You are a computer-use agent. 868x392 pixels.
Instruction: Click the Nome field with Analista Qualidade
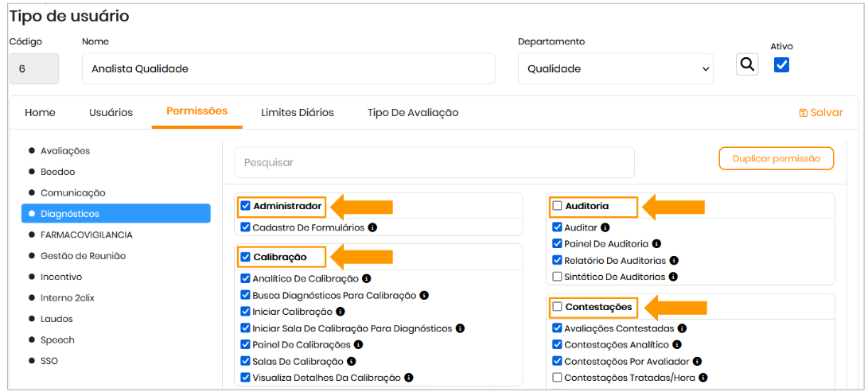pyautogui.click(x=288, y=69)
